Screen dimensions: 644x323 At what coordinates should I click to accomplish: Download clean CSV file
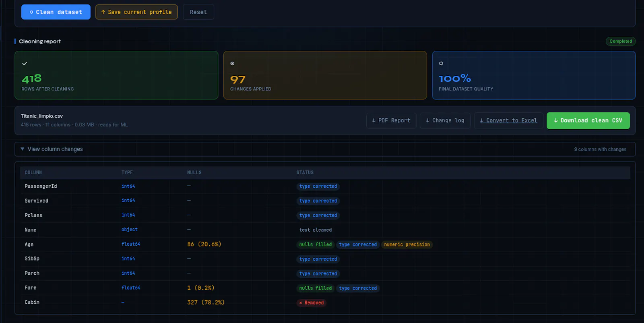pos(588,120)
